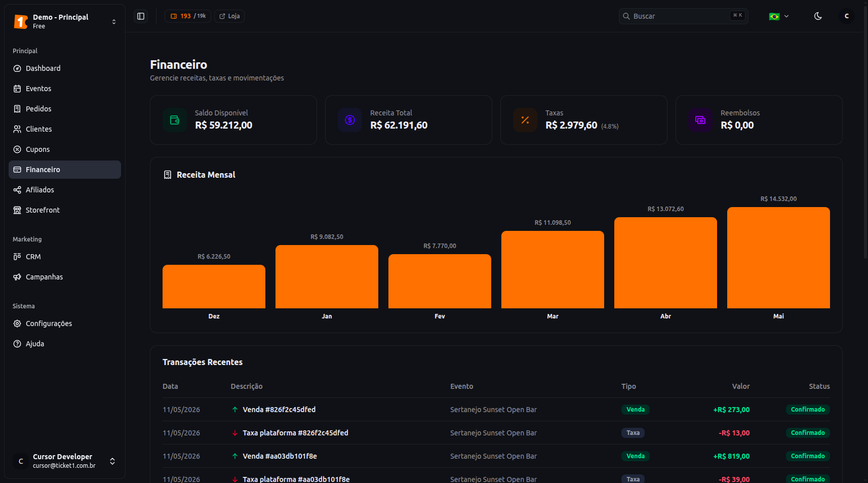Click the Mar revenue bar

coord(553,269)
